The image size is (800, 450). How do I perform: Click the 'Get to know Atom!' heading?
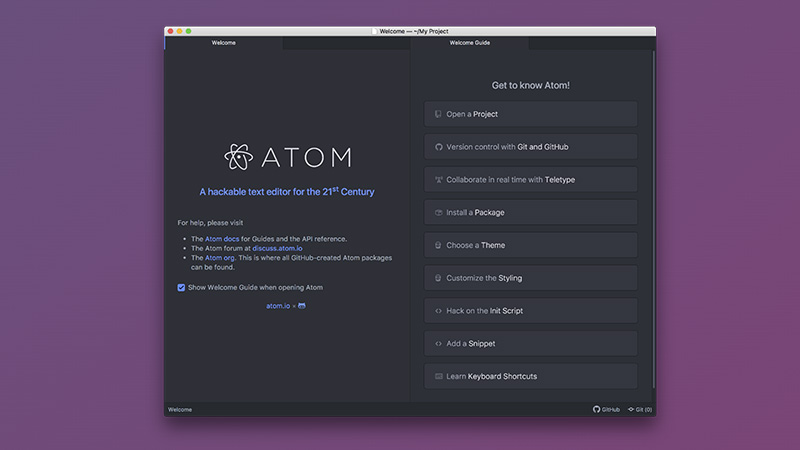point(531,85)
